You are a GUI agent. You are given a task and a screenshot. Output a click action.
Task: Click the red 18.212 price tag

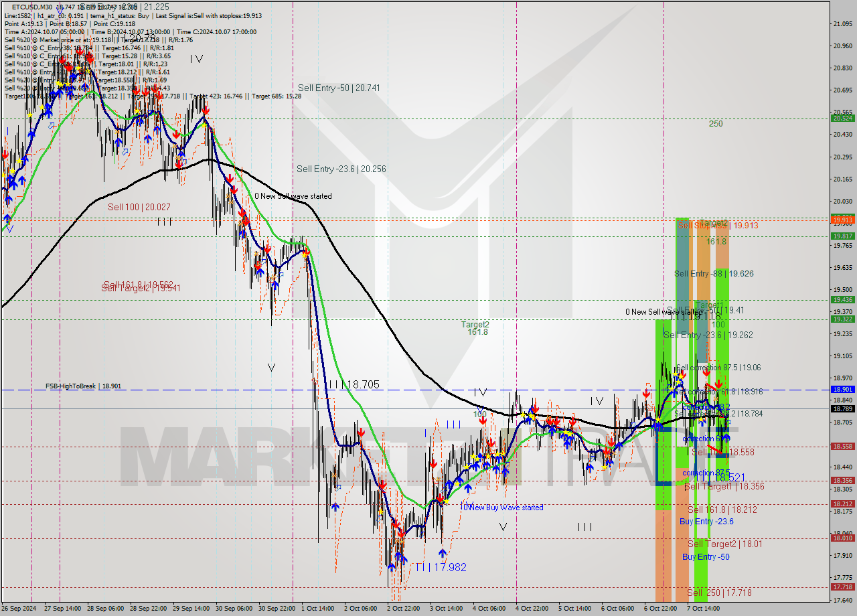842,504
